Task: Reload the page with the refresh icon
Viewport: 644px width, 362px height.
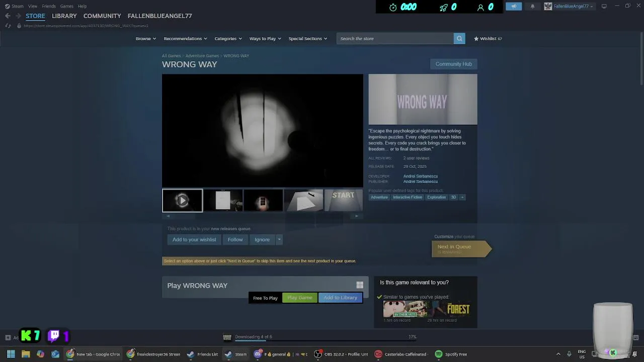Action: (x=8, y=26)
